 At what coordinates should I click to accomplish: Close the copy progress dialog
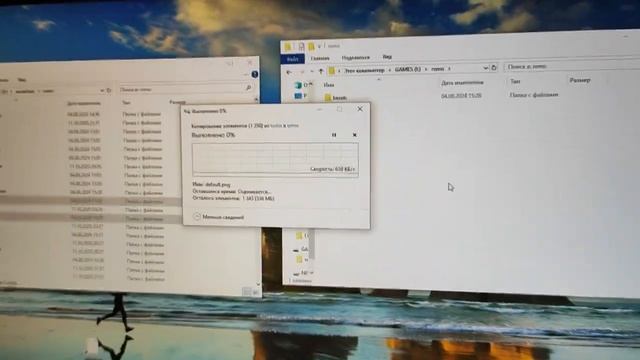click(x=360, y=109)
